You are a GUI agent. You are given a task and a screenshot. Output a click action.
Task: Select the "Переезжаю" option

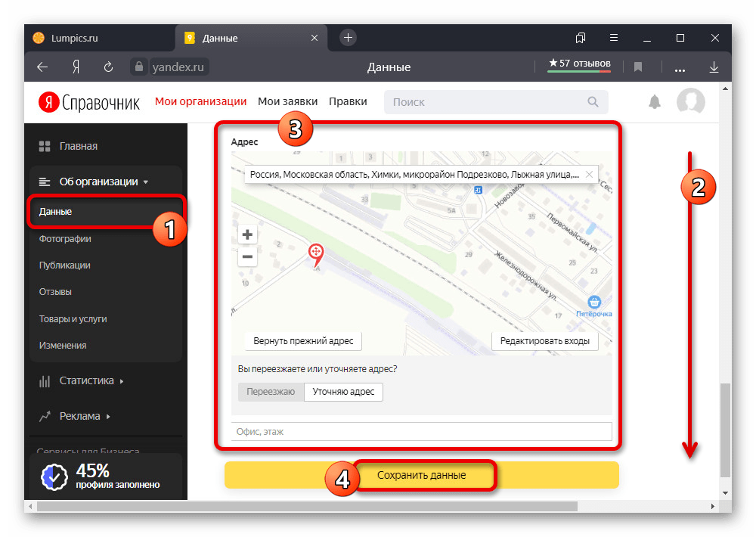(x=271, y=392)
